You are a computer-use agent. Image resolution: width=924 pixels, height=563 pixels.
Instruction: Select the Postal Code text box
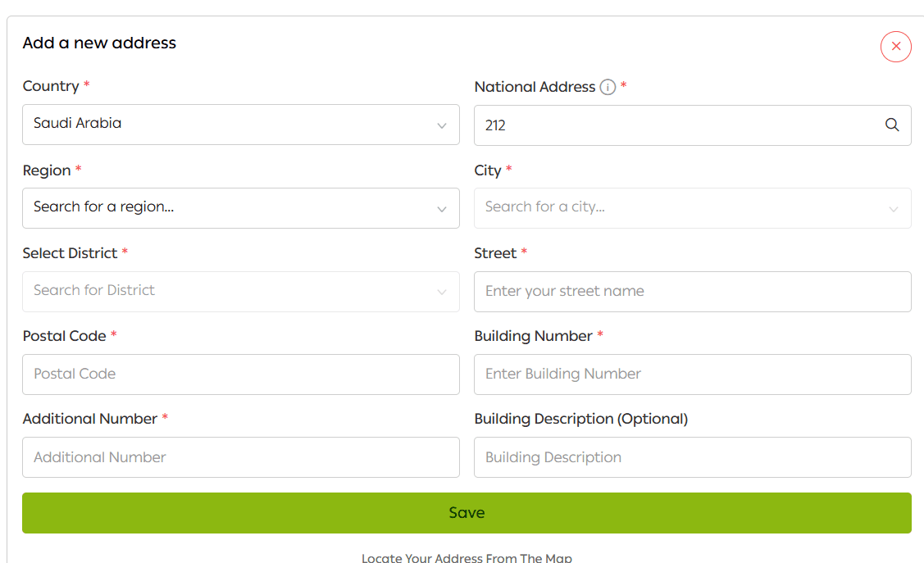240,375
